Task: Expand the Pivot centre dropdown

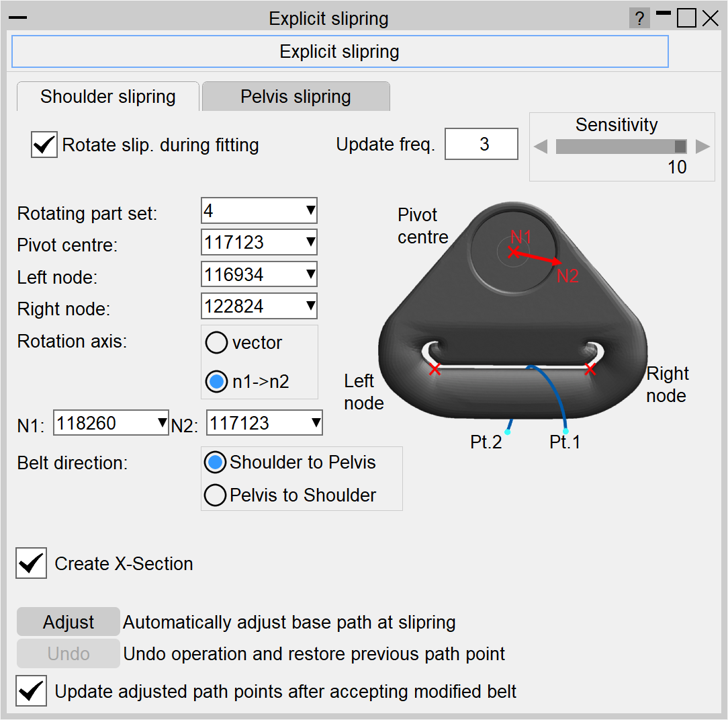Action: 259,242
